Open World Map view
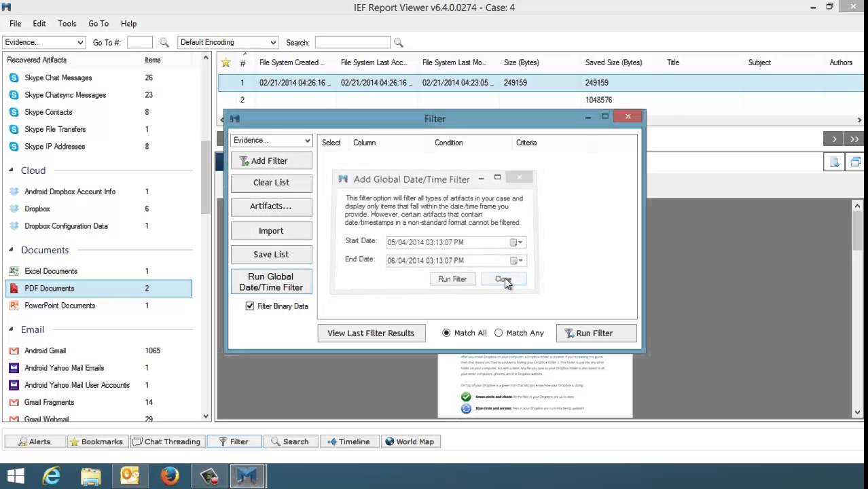868x489 pixels. click(x=410, y=441)
